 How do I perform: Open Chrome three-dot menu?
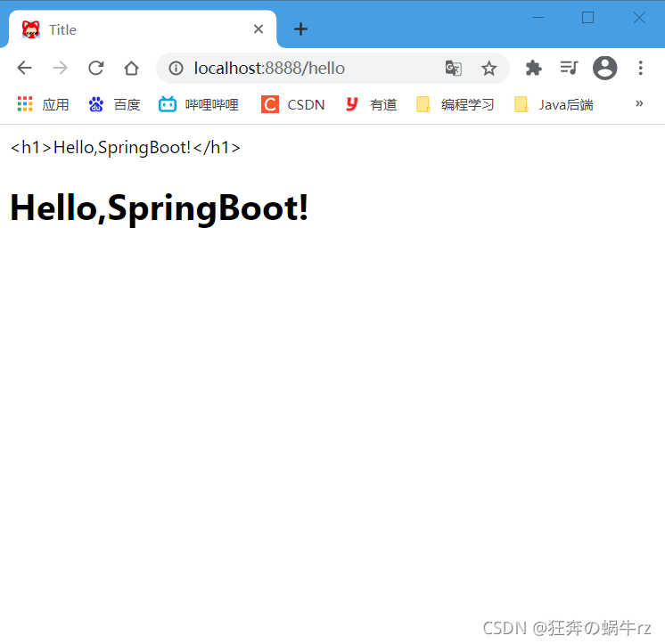click(640, 68)
